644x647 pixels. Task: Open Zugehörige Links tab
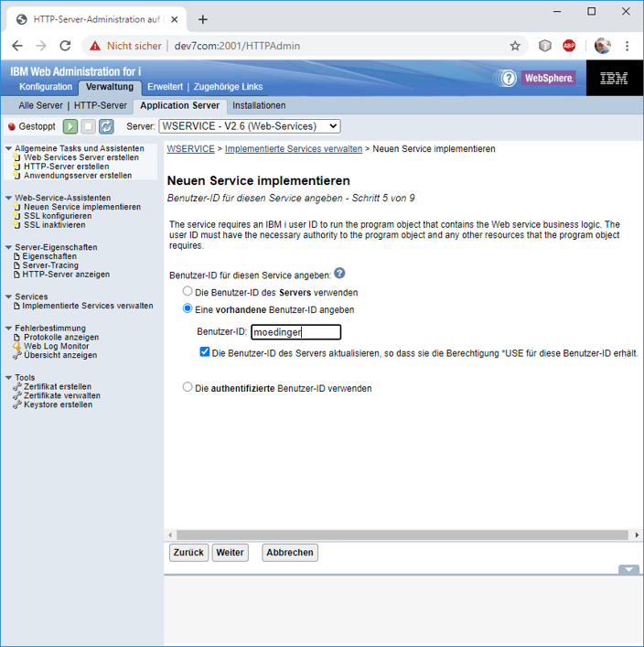(228, 87)
